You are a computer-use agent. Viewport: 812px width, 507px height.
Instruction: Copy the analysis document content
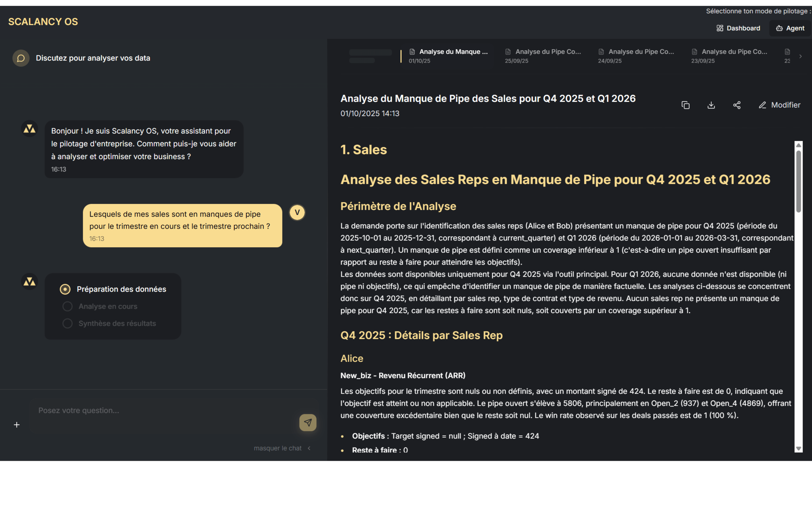(x=686, y=105)
